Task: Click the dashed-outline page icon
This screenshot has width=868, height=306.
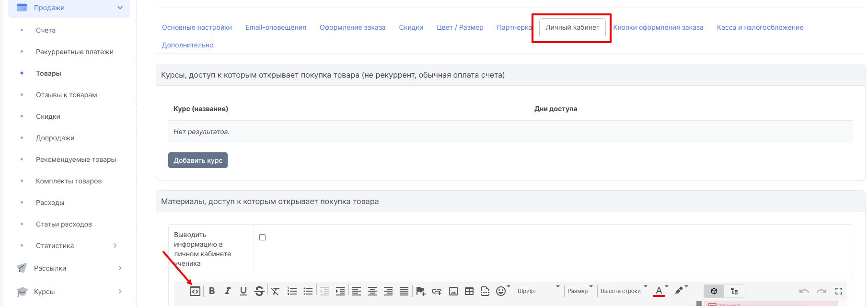Action: tap(485, 291)
